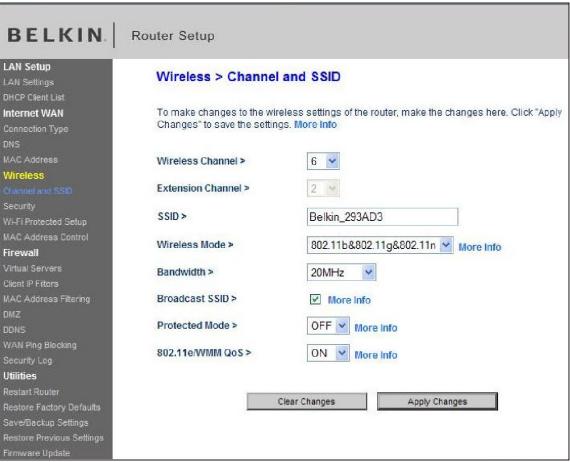Click the LAN Setup section heading

pos(27,67)
